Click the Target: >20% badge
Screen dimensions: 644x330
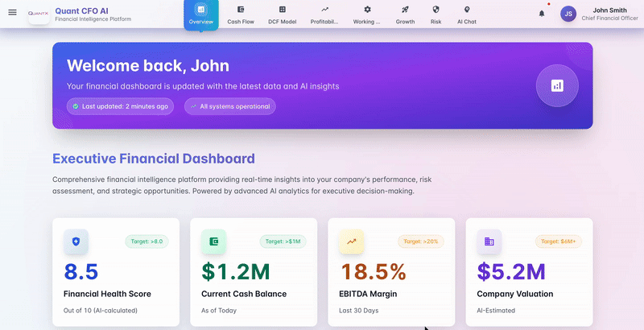420,241
